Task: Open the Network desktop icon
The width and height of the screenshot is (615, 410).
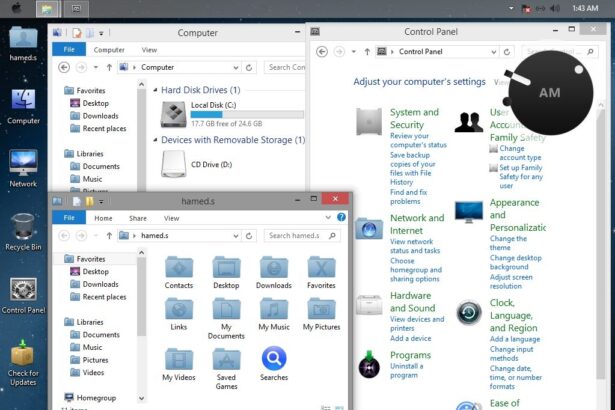Action: click(23, 162)
